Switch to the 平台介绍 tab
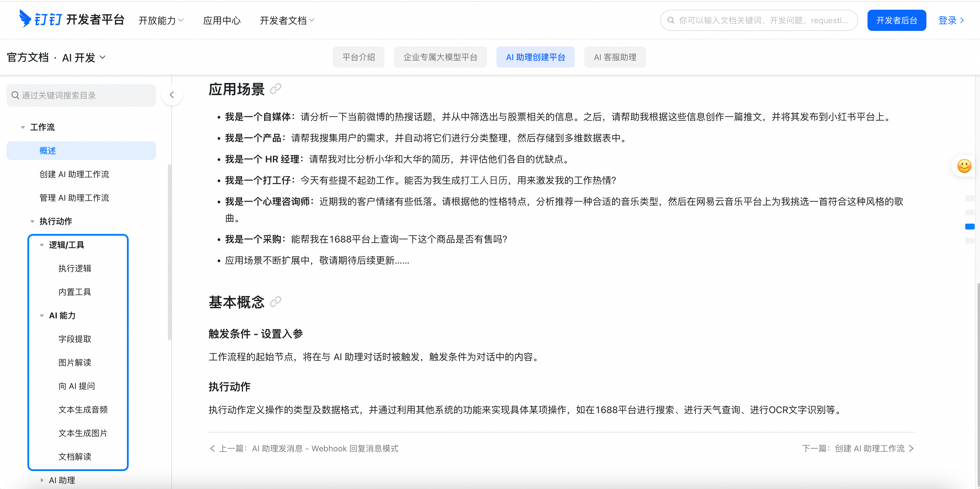Image resolution: width=980 pixels, height=489 pixels. 358,57
